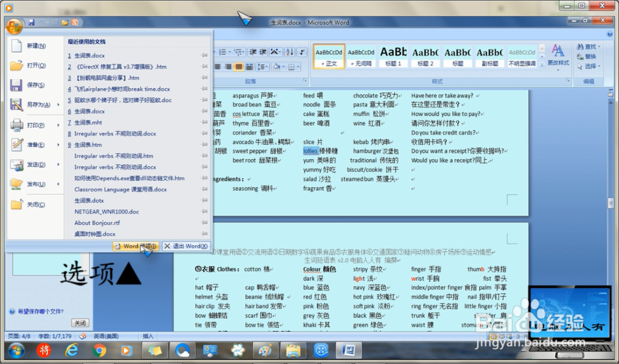This screenshot has width=619, height=364.
Task: Open line spacing dropdown
Action: click(x=262, y=67)
